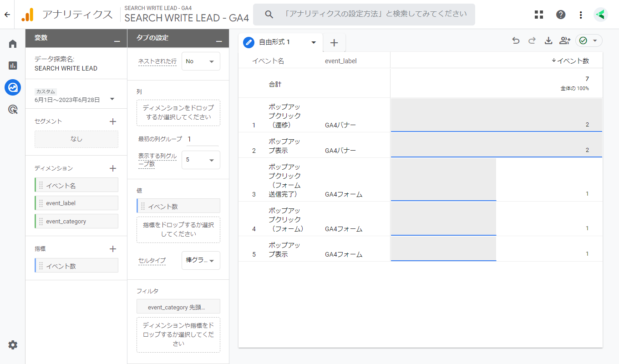Click the back arrow icon

click(x=7, y=15)
